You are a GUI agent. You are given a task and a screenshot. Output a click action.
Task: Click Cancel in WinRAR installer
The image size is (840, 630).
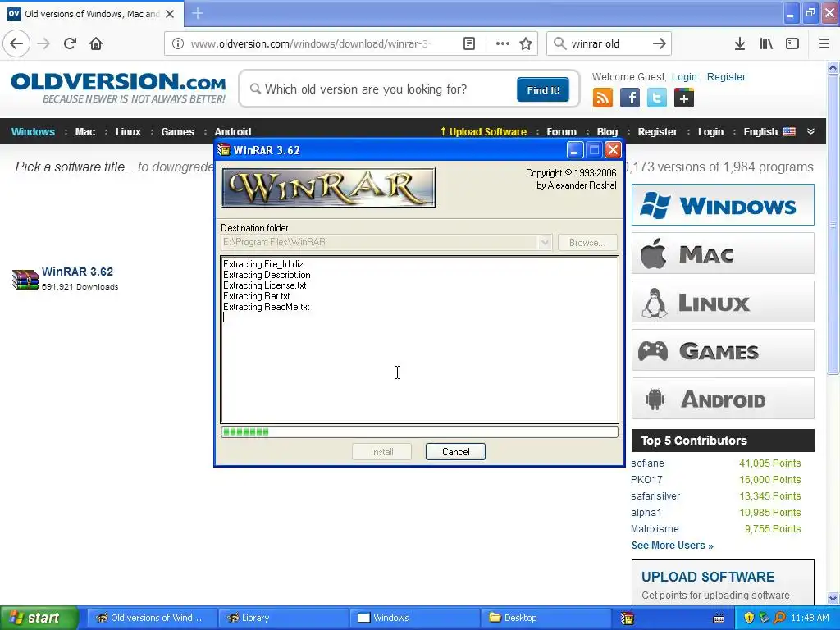click(456, 452)
